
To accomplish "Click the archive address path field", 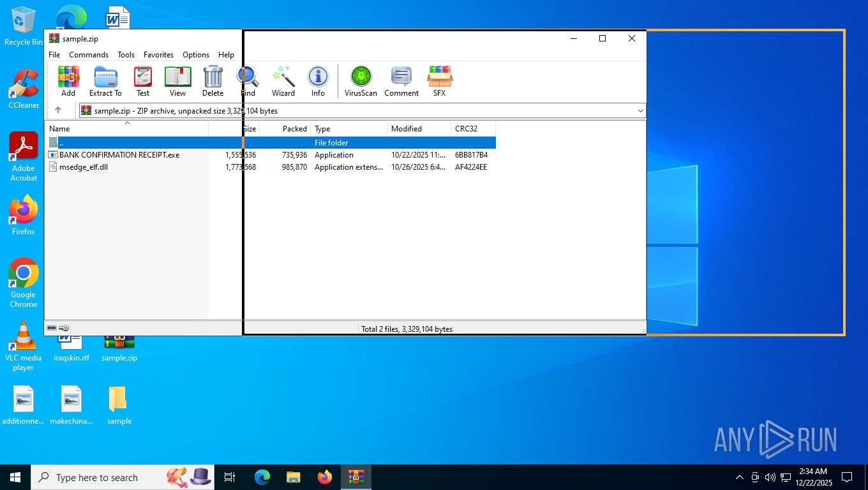I will point(361,110).
